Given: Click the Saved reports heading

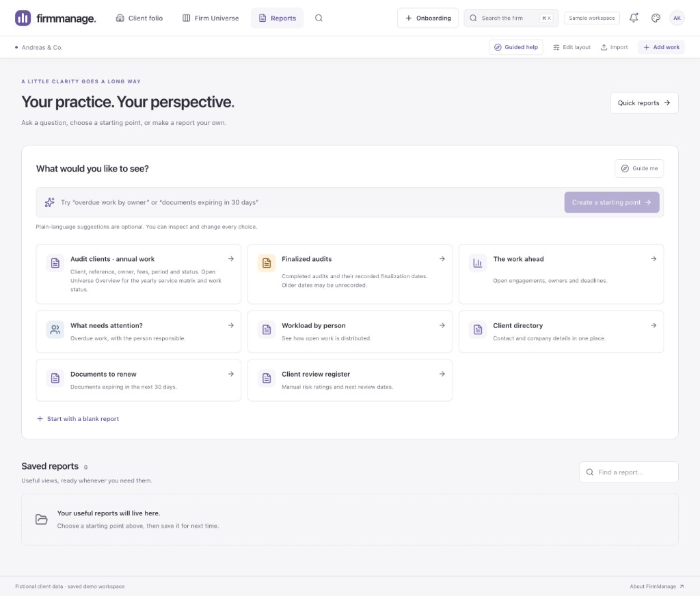Looking at the screenshot, I should point(50,466).
